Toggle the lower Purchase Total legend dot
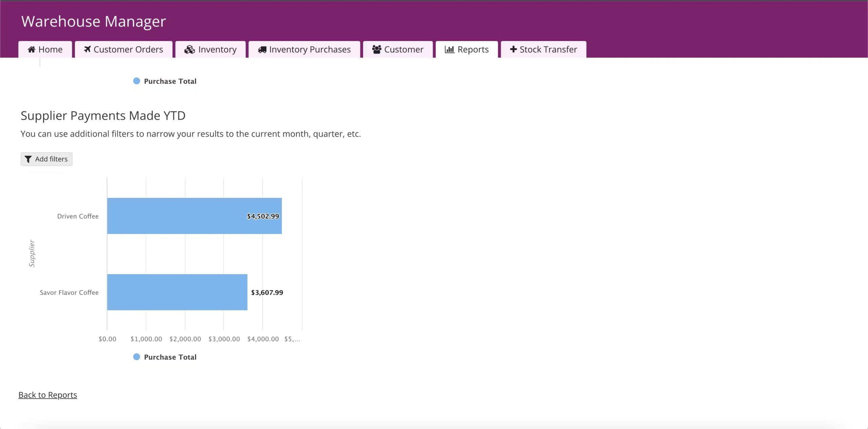The height and width of the screenshot is (429, 868). pos(137,357)
